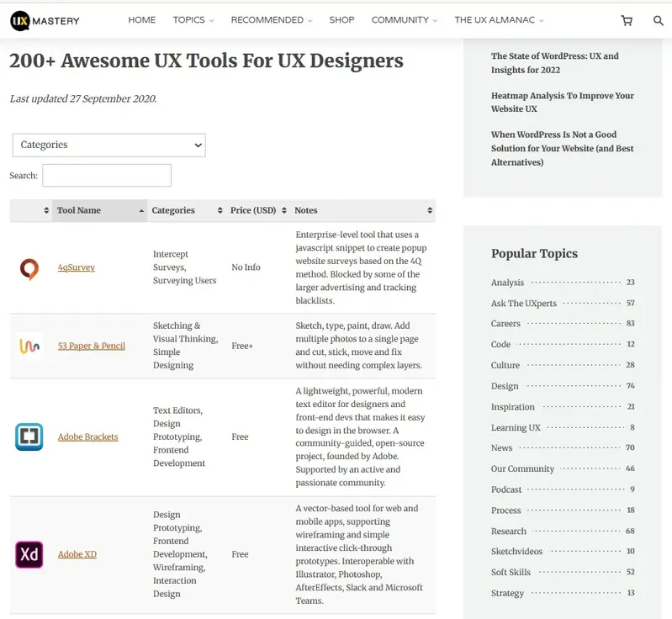Click the Adobe XD logo icon
This screenshot has height=619, width=672.
click(29, 554)
